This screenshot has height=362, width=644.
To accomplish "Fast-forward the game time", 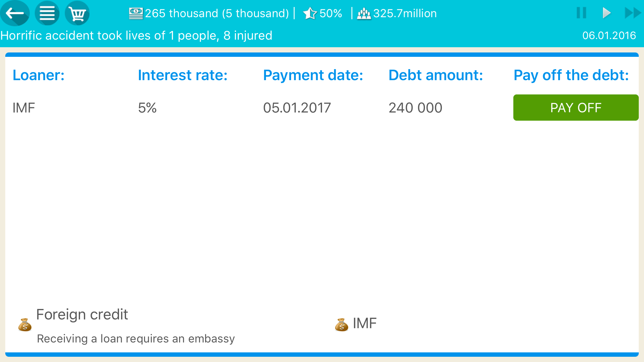I will [x=632, y=13].
